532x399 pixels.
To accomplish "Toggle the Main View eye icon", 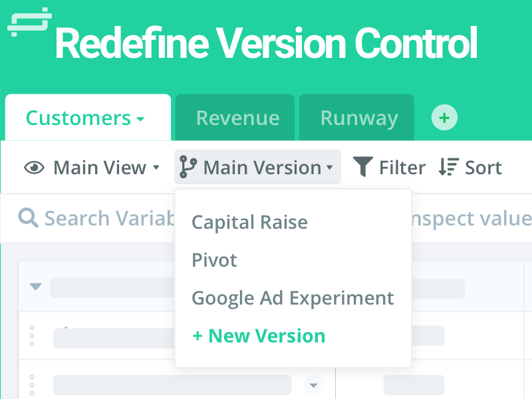I will coord(35,168).
